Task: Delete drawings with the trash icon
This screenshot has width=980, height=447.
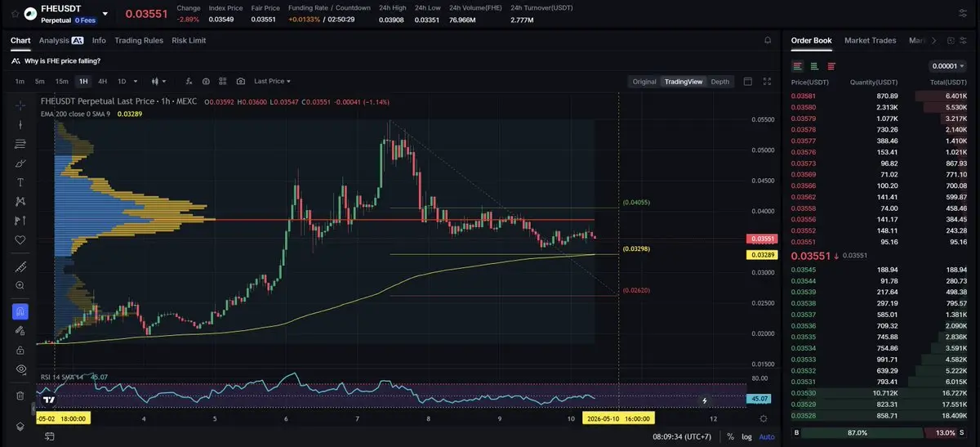Action: click(x=20, y=396)
